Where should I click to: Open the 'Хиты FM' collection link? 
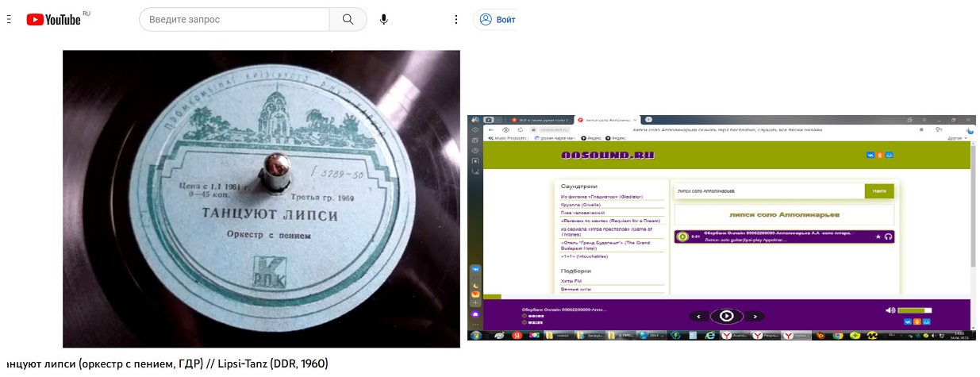tap(571, 281)
